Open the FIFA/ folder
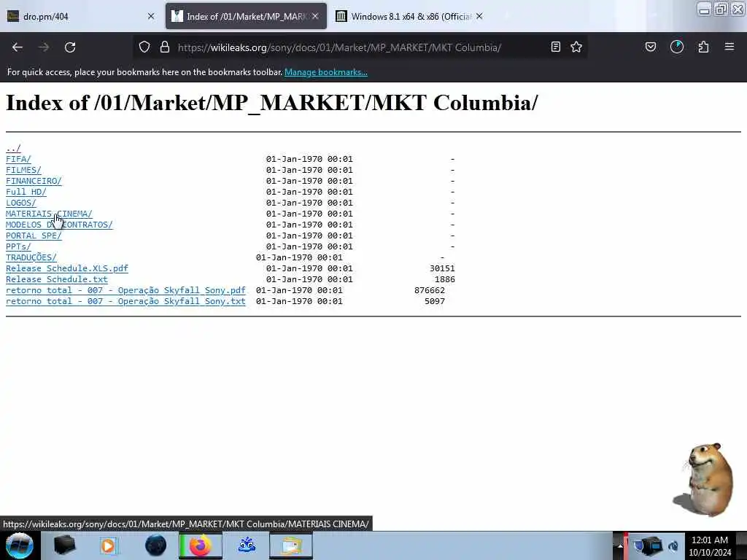747x560 pixels. click(18, 159)
